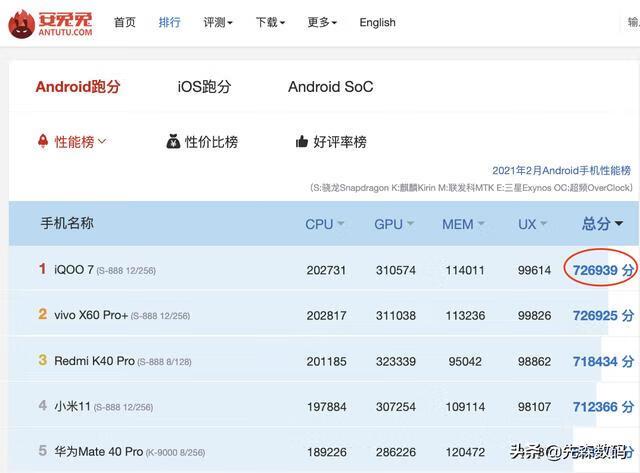
Task: Click the vivo X60 Pro+ GPU score 311038
Action: pos(396,315)
